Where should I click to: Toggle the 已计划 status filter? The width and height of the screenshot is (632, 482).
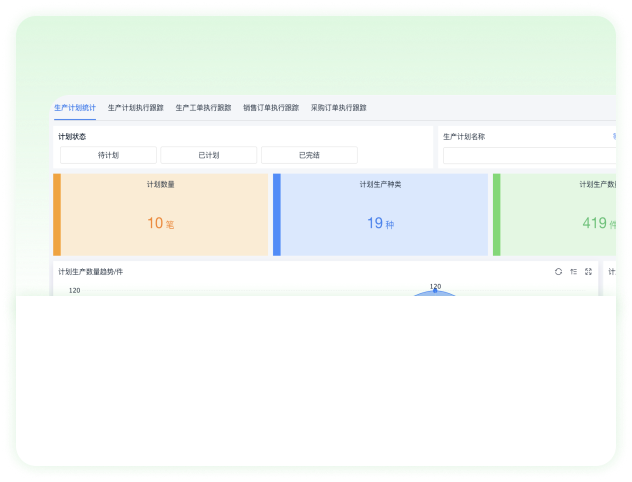pos(209,155)
